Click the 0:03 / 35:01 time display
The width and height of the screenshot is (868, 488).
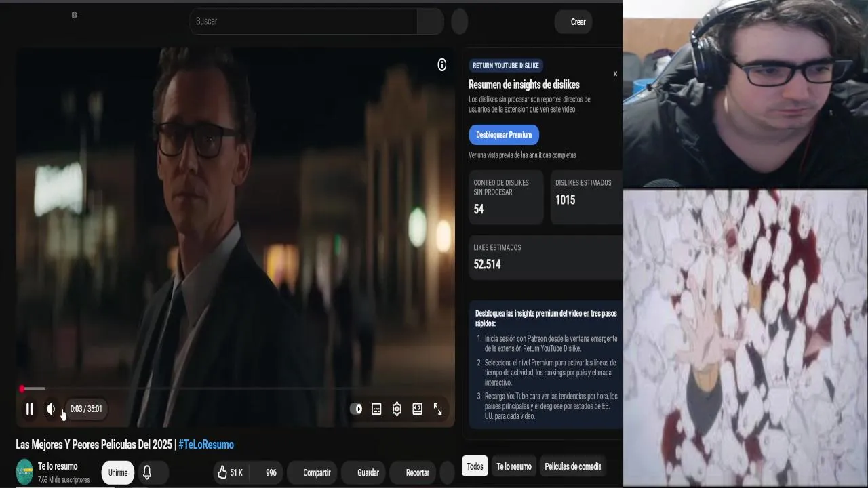[x=86, y=409]
